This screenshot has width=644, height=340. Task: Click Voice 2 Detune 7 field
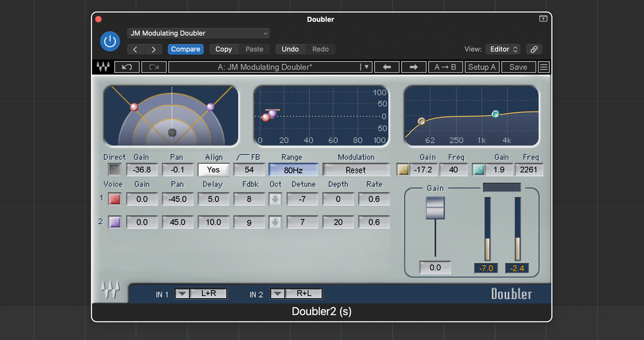[x=302, y=222]
